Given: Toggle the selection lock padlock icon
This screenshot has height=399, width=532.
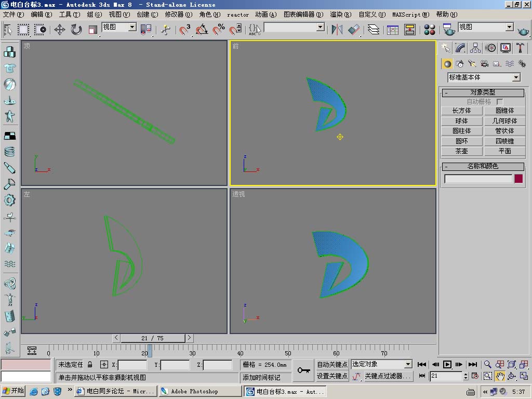Looking at the screenshot, I should tap(90, 365).
